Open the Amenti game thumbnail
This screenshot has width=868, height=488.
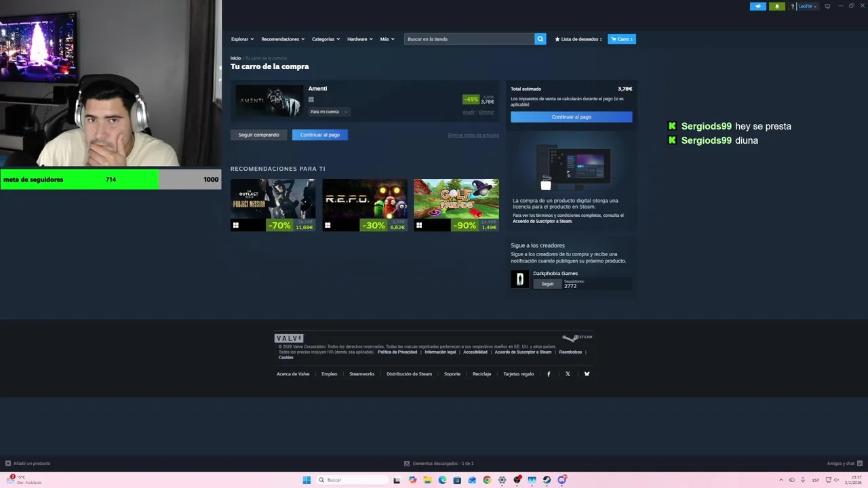click(270, 100)
